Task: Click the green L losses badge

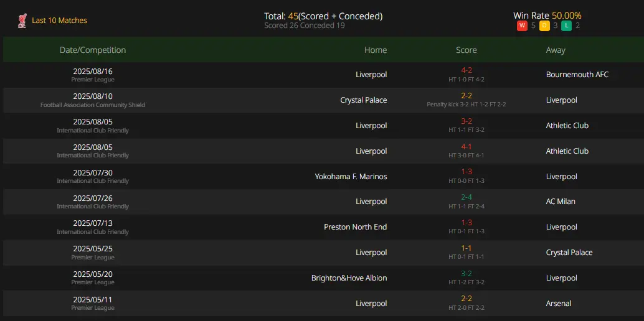Action: [566, 26]
